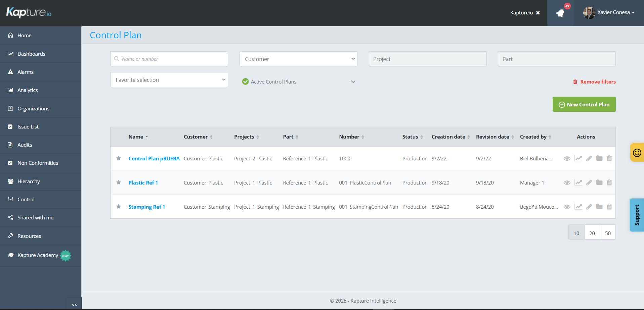This screenshot has height=310, width=644.
Task: Open folder icon for Plastic Ref 1
Action: click(599, 182)
